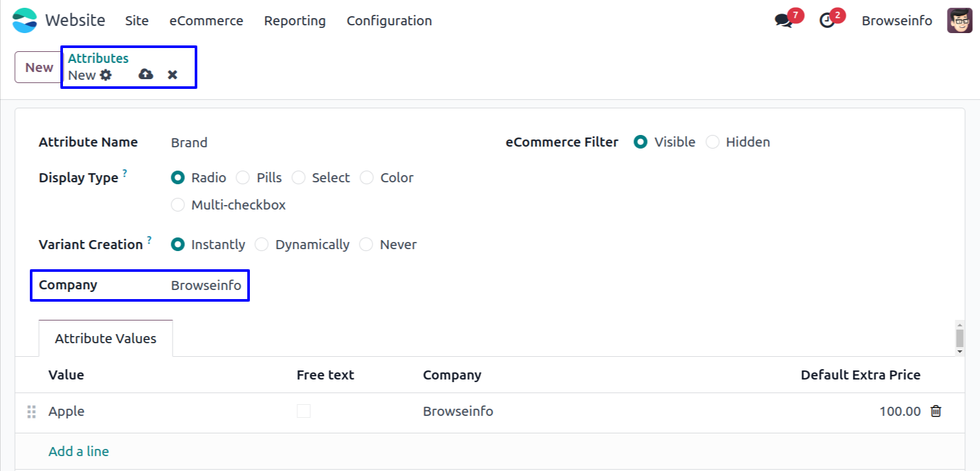This screenshot has width=980, height=471.
Task: Tick the Free text checkbox for Apple
Action: (x=304, y=411)
